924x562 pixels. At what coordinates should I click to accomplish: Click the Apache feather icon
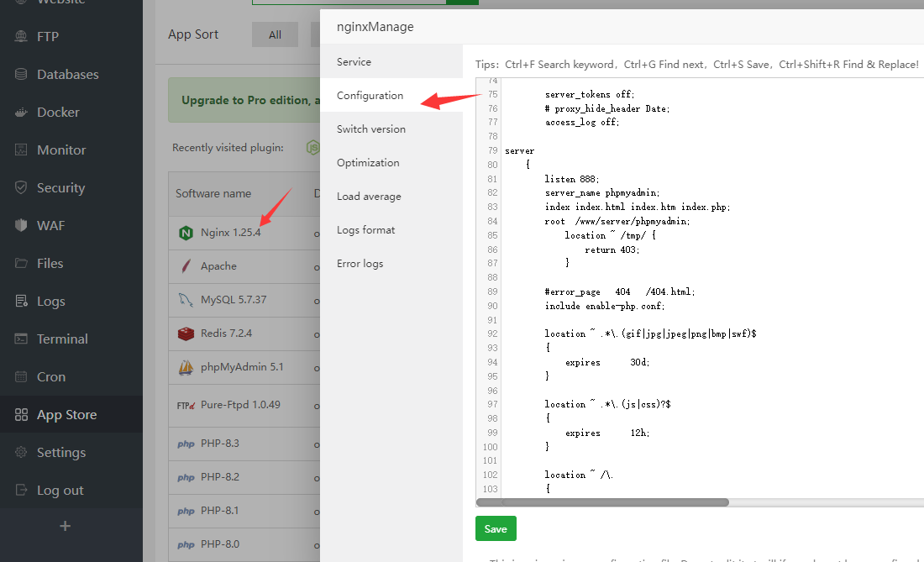pyautogui.click(x=186, y=266)
